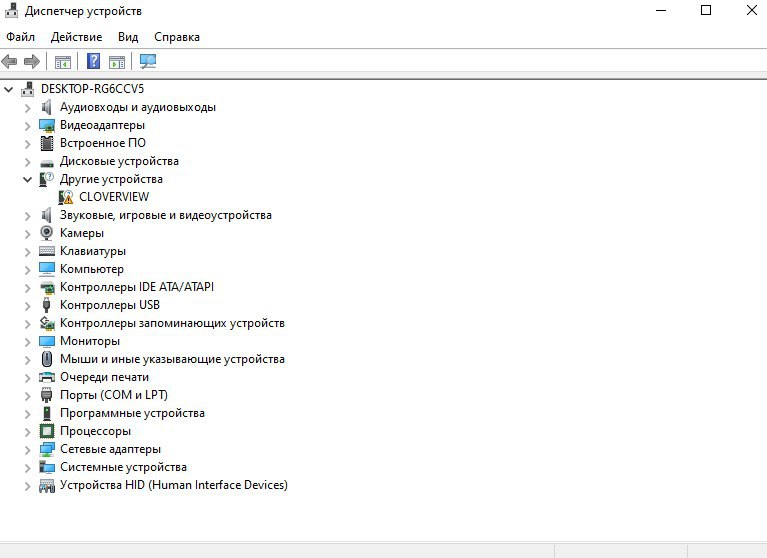Select the Аудиовходы и аудиовыходы label
This screenshot has width=767, height=558.
pyautogui.click(x=138, y=107)
